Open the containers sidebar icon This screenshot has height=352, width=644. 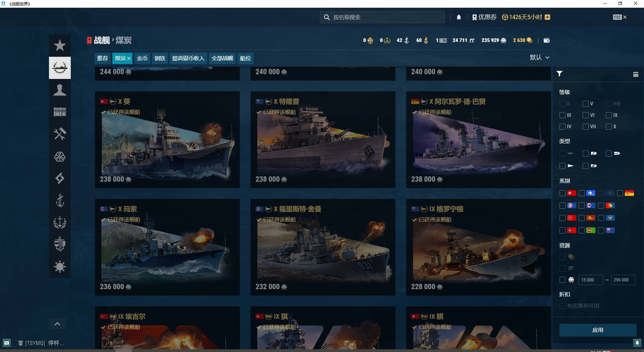pyautogui.click(x=60, y=112)
